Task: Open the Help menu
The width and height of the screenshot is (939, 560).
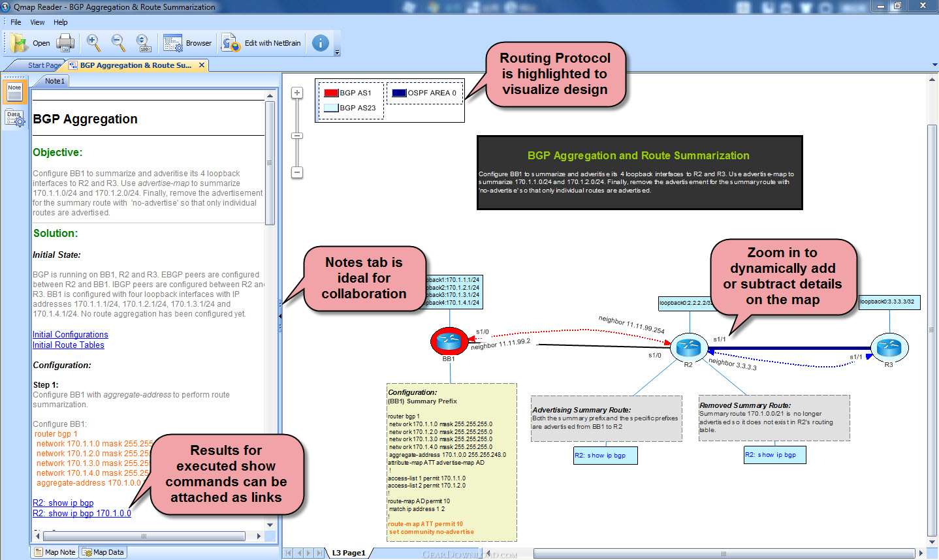Action: click(x=61, y=22)
